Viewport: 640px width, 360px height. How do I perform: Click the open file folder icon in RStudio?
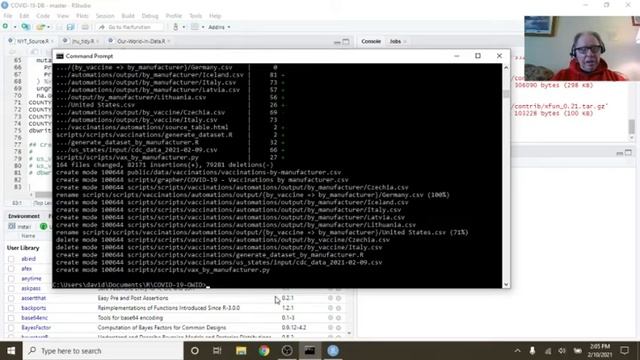point(40,27)
